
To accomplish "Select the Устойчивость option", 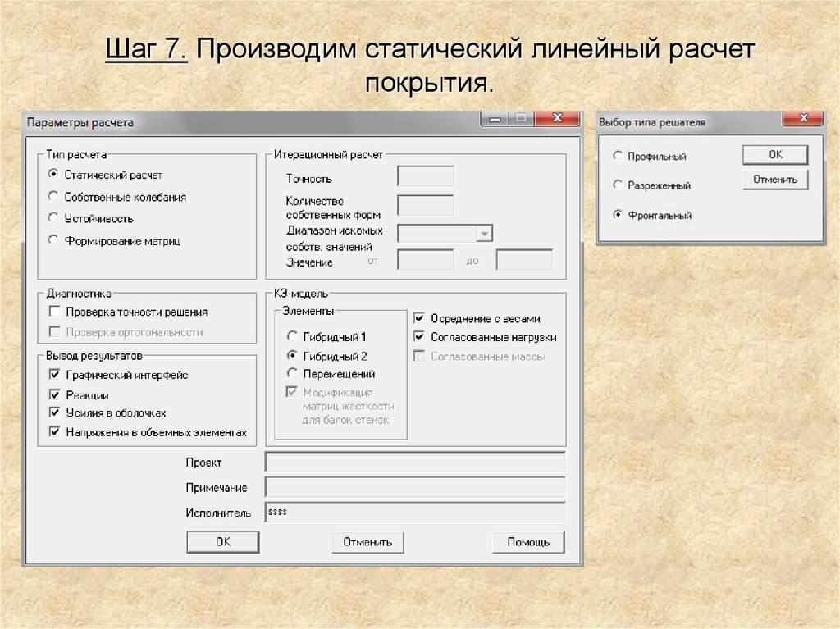I will coord(53,218).
